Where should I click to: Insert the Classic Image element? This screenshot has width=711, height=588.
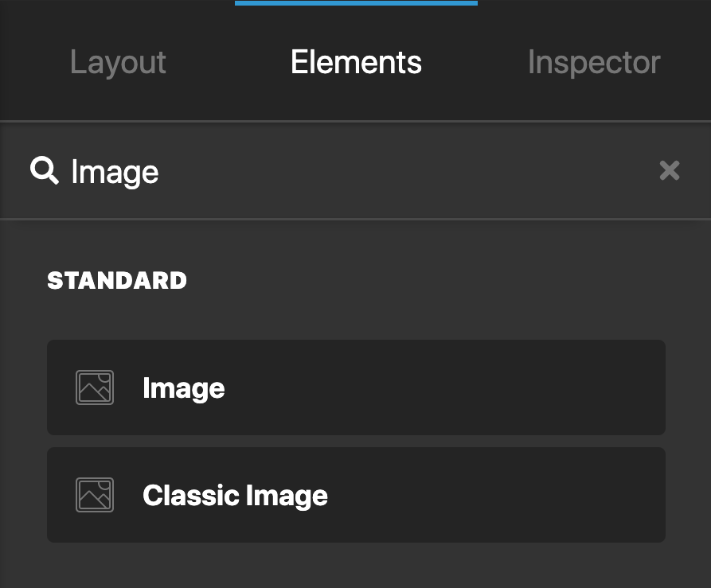[356, 495]
